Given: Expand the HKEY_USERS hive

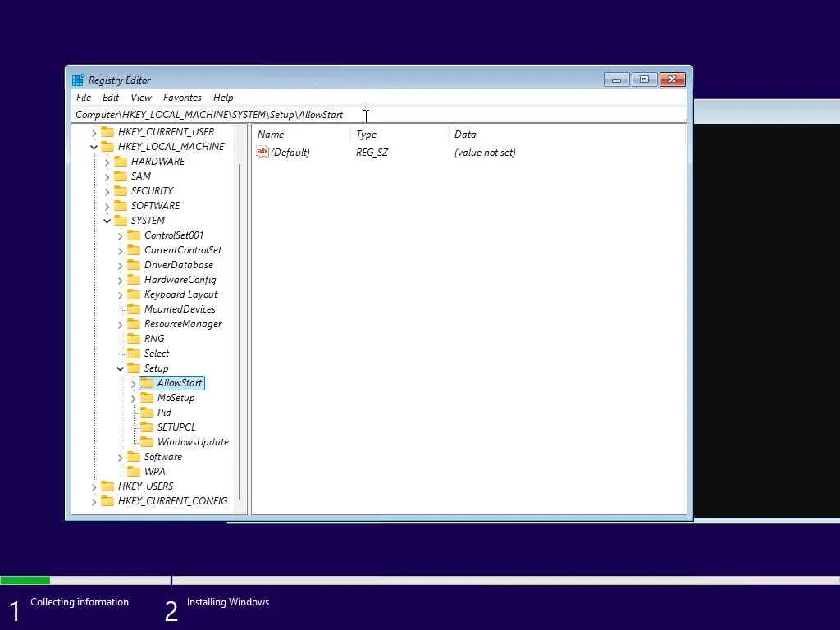Looking at the screenshot, I should [94, 487].
